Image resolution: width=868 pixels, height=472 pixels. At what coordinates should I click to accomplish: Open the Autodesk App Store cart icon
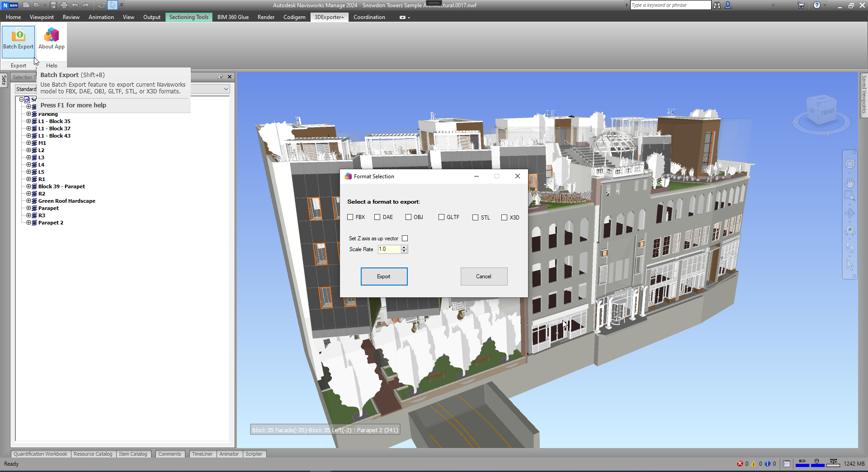point(801,5)
